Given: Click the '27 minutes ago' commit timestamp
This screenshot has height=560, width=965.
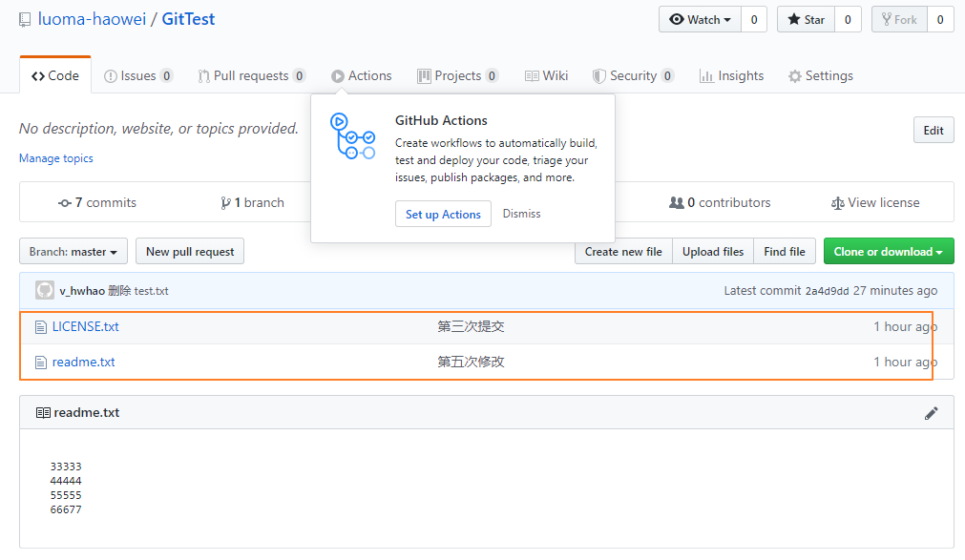Looking at the screenshot, I should [x=895, y=290].
